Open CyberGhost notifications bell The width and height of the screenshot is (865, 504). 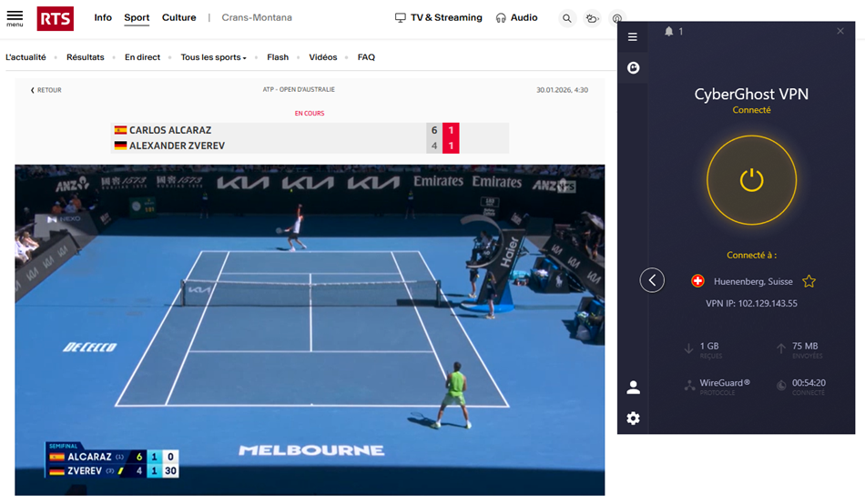click(x=669, y=32)
